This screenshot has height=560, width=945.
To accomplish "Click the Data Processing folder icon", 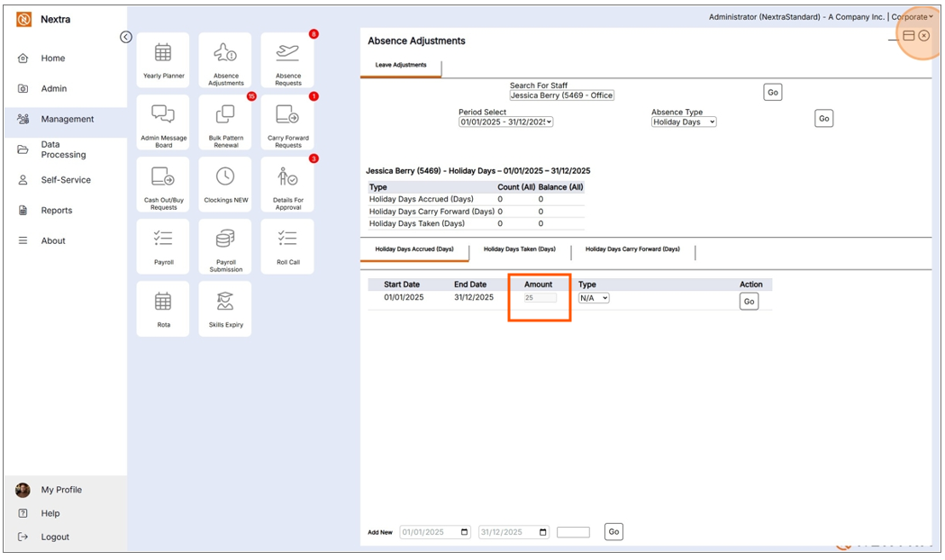I will tap(23, 149).
